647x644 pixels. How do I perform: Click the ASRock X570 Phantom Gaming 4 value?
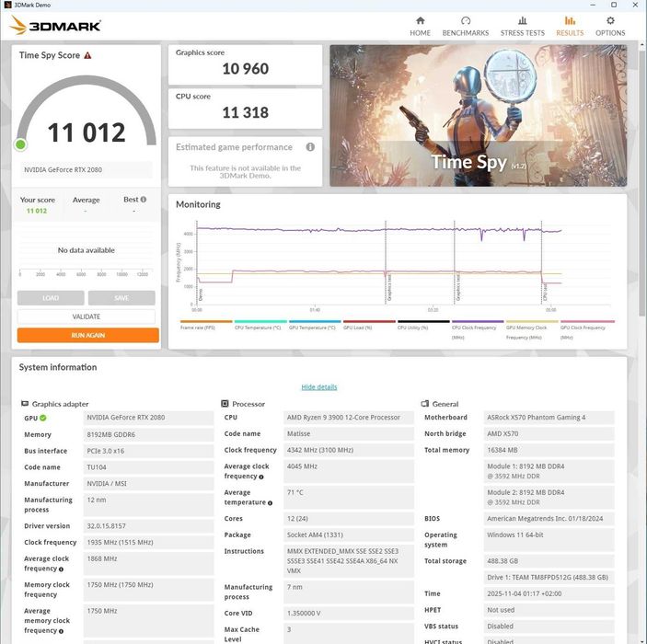(x=549, y=418)
